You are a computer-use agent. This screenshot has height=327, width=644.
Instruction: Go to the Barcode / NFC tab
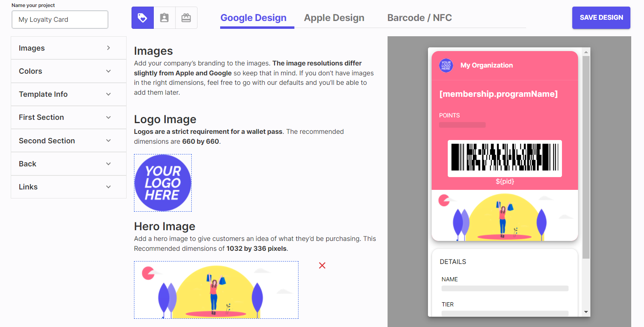coord(420,18)
